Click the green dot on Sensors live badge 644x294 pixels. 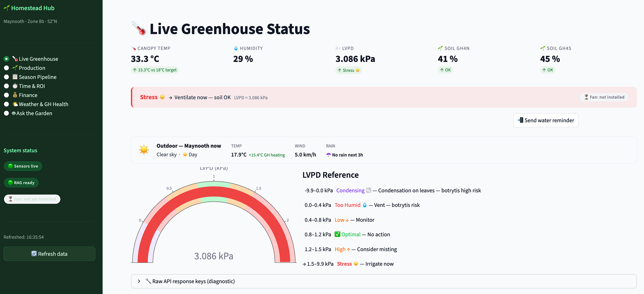[x=10, y=166]
